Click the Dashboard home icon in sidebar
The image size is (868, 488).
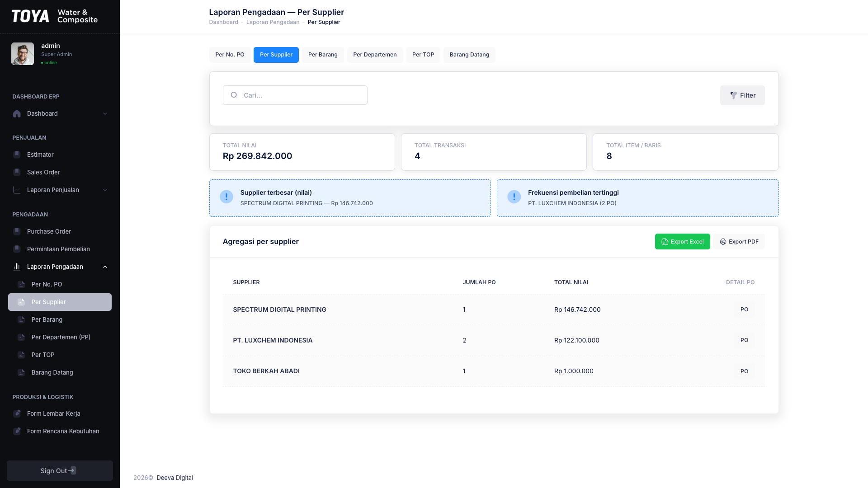tap(17, 113)
